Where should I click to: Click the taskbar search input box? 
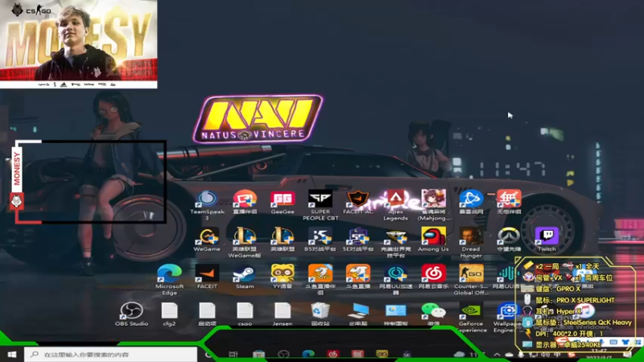coord(110,354)
